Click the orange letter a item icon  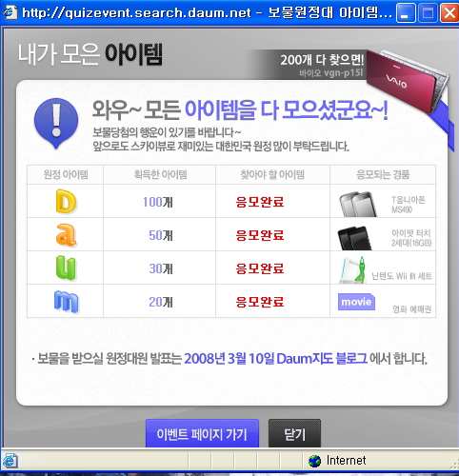pos(66,235)
